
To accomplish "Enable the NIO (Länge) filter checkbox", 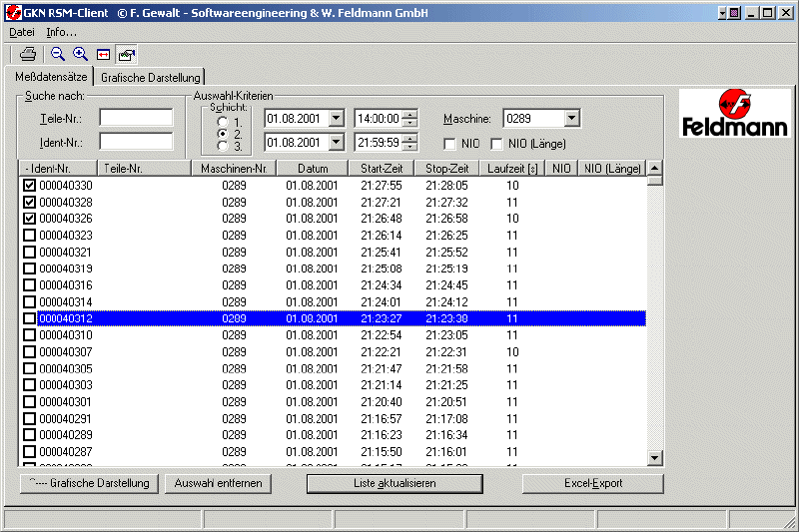I will coord(497,144).
